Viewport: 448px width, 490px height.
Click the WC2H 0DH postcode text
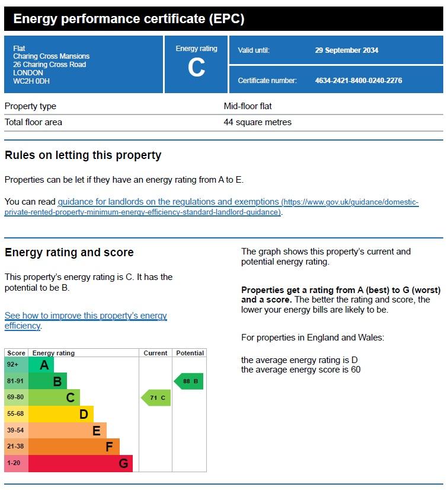[x=31, y=81]
